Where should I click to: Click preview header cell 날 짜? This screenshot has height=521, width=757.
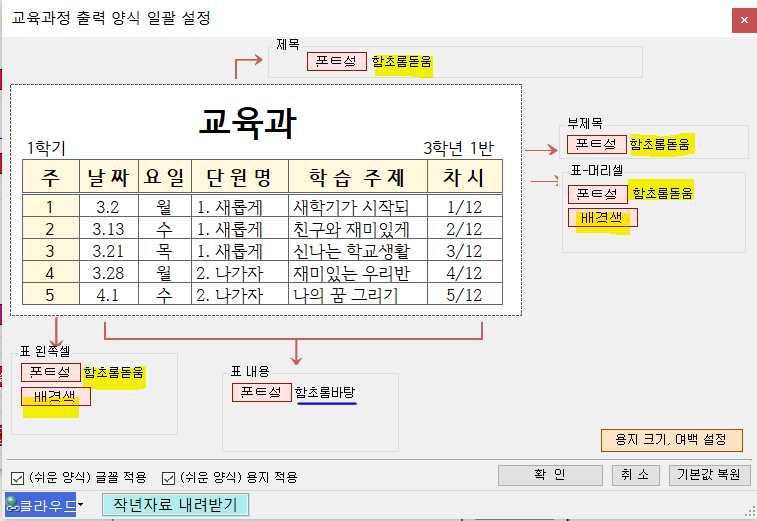(x=109, y=177)
